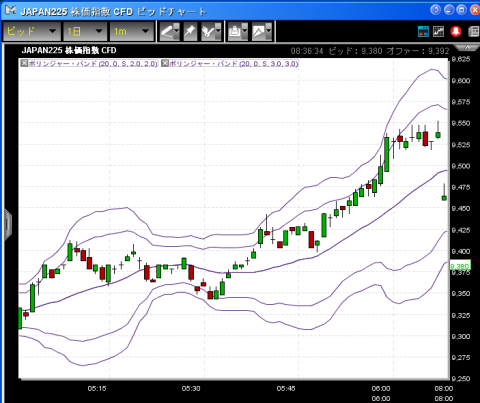The width and height of the screenshot is (480, 403).
Task: Expand the drawing tool options arrow
Action: [x=177, y=32]
